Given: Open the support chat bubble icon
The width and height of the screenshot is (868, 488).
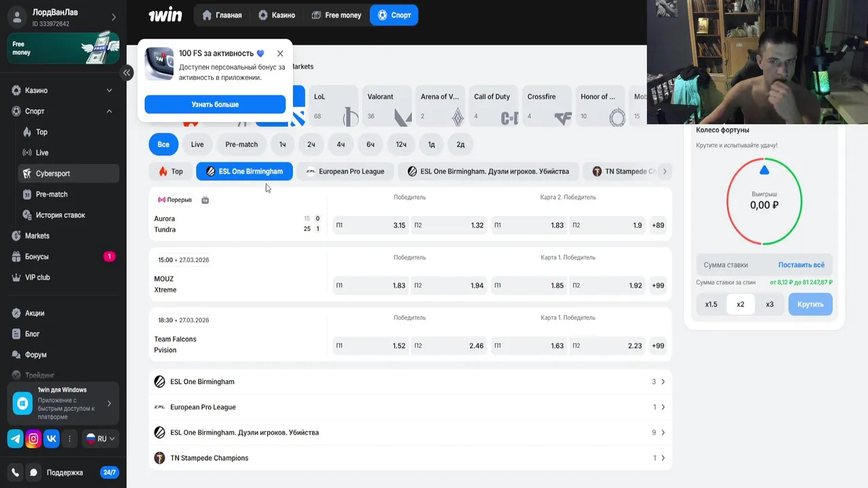Looking at the screenshot, I should (33, 472).
